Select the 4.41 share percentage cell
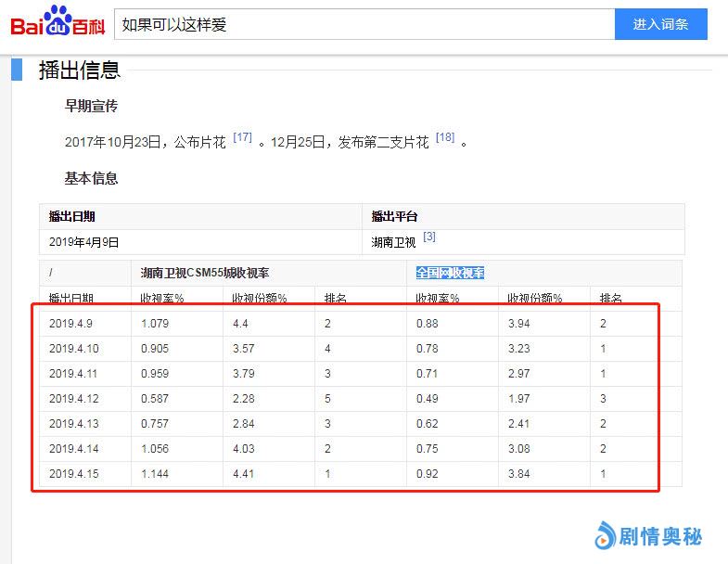 point(244,473)
